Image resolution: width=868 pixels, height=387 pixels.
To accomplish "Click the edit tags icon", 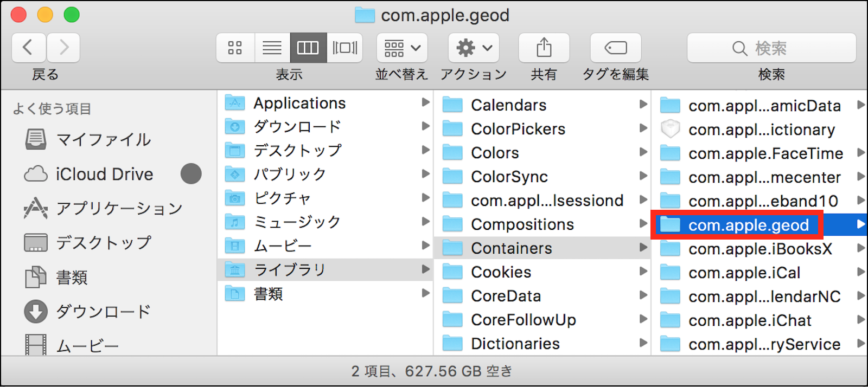I will [x=615, y=48].
